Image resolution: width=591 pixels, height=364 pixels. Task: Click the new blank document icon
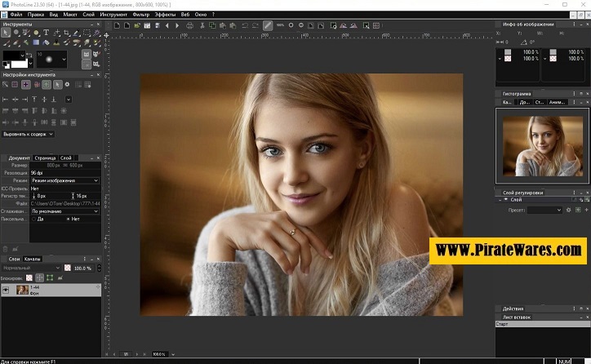point(118,25)
